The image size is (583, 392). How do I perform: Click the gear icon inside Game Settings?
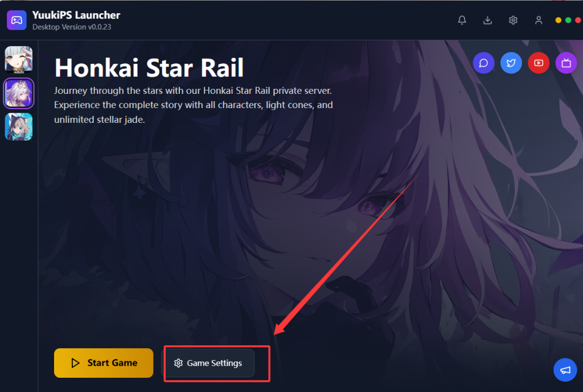click(x=178, y=363)
